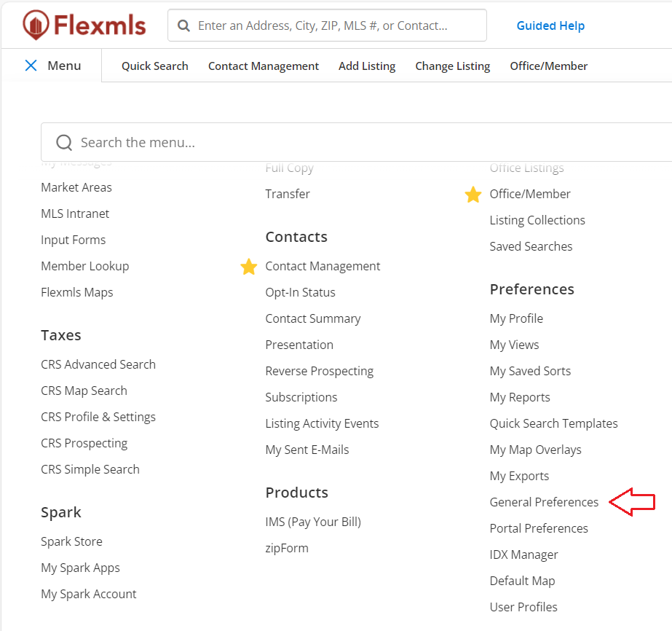This screenshot has height=631, width=672.
Task: Open General Preferences
Action: click(544, 502)
